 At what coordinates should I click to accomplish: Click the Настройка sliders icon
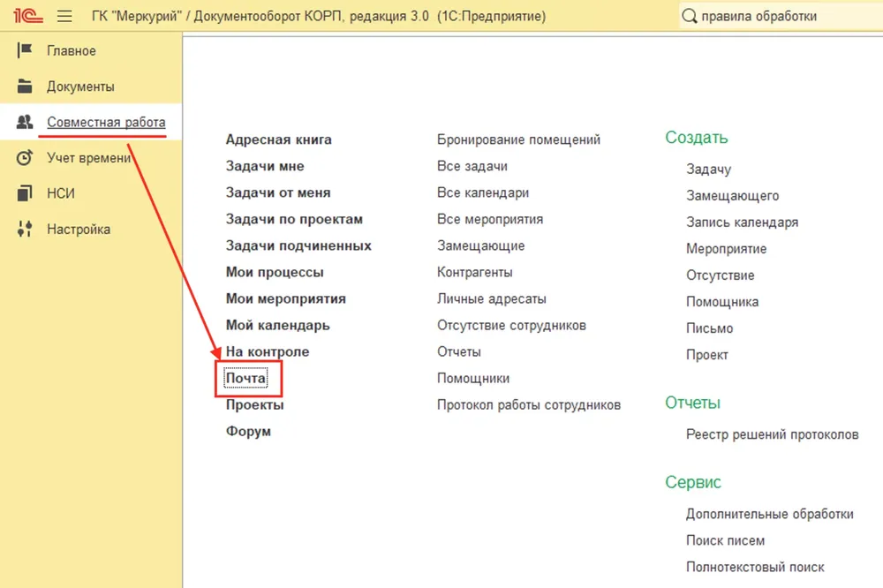point(25,230)
